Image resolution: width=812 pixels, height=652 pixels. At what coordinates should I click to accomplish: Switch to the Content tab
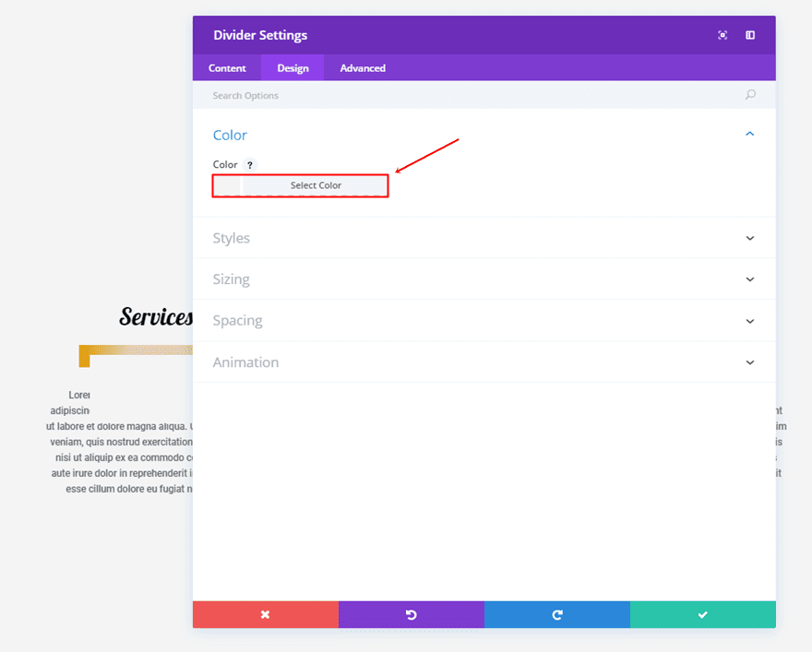[x=227, y=68]
